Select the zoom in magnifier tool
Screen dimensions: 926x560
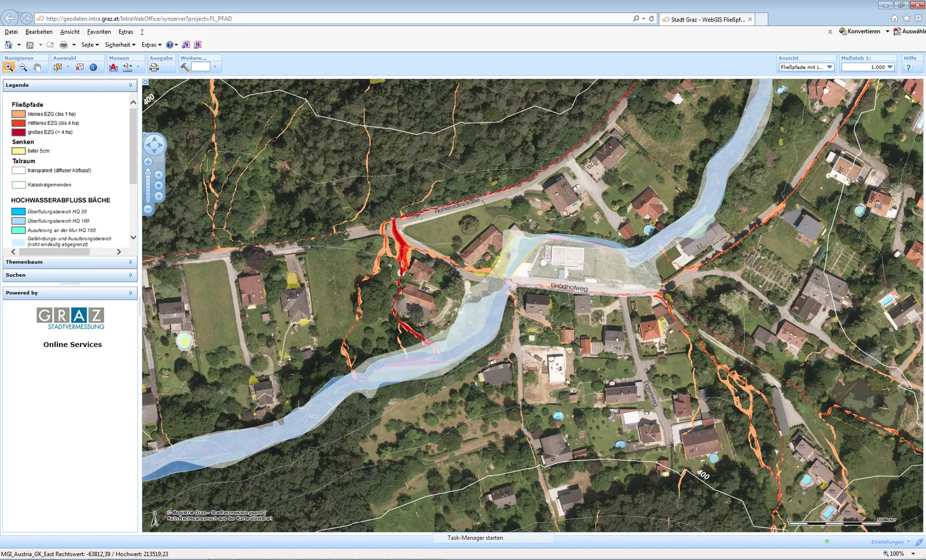point(9,67)
